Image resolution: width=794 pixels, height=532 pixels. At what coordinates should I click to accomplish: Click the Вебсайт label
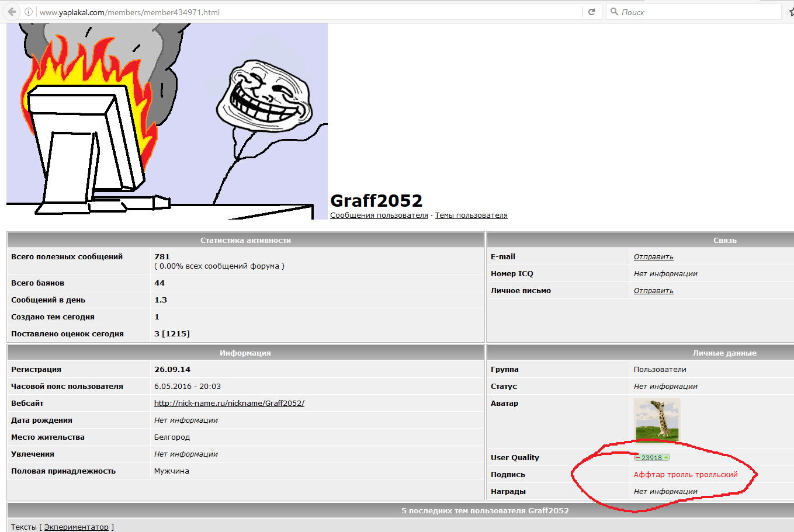pos(27,404)
